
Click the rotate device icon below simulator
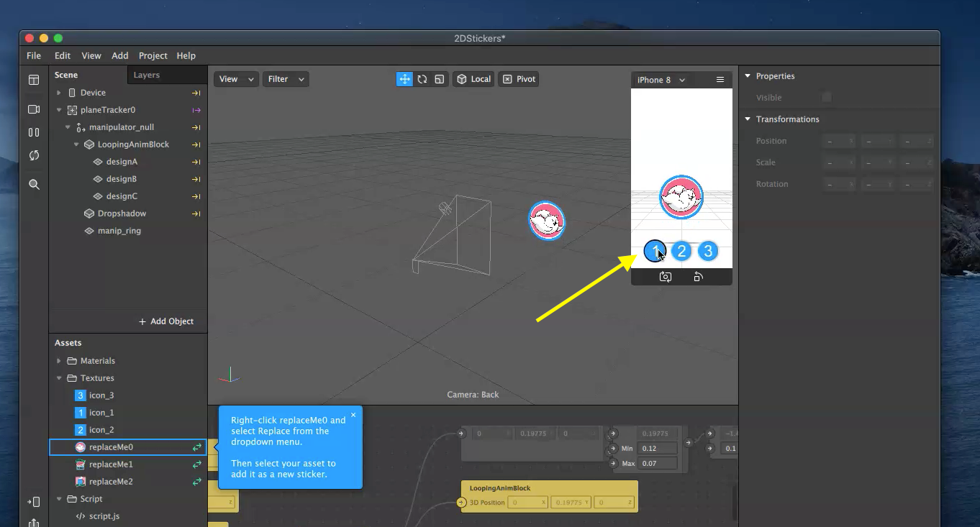697,276
